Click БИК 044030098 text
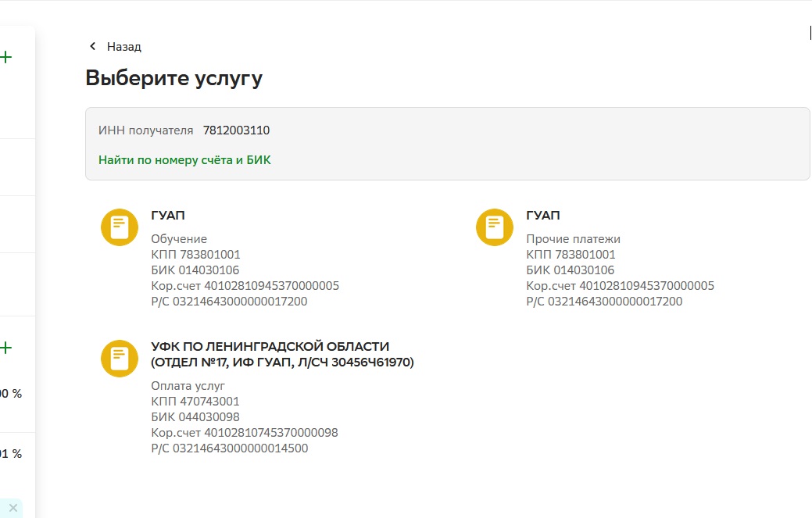Viewport: 812px width, 518px height. (x=195, y=417)
